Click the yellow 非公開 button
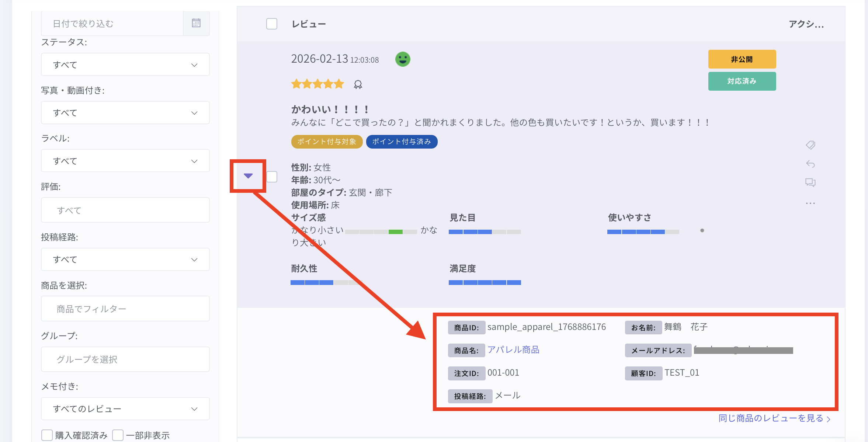The height and width of the screenshot is (442, 868). click(742, 59)
